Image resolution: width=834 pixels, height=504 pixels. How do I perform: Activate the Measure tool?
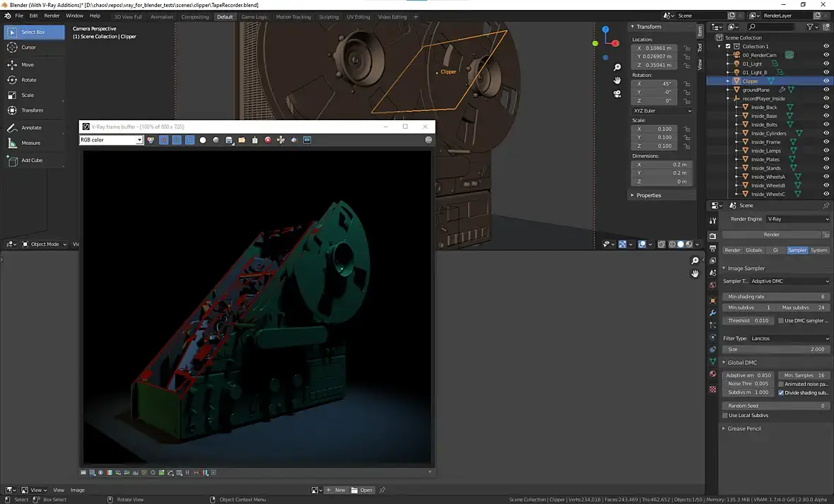tap(30, 143)
